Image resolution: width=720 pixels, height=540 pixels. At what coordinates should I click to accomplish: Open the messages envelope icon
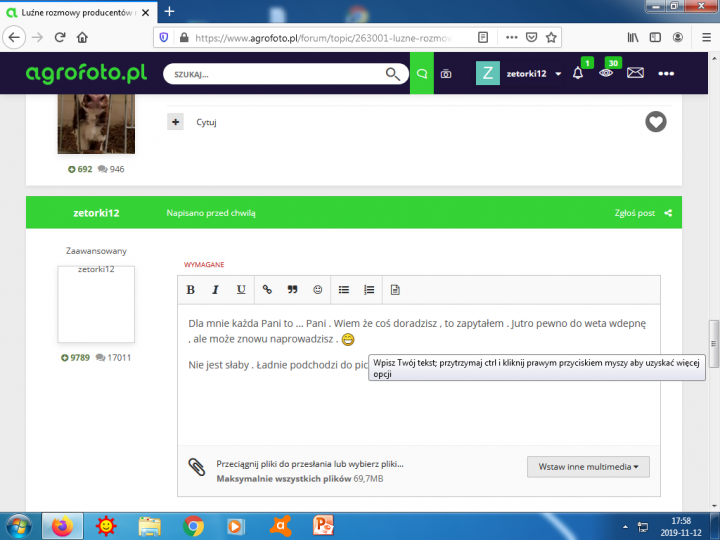coord(635,74)
